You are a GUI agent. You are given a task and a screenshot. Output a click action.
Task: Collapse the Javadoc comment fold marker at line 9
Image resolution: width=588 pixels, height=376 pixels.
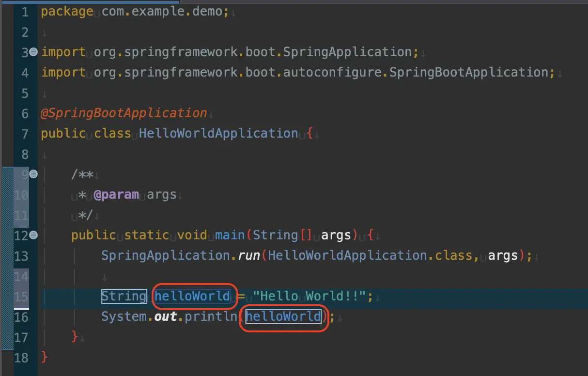[33, 174]
